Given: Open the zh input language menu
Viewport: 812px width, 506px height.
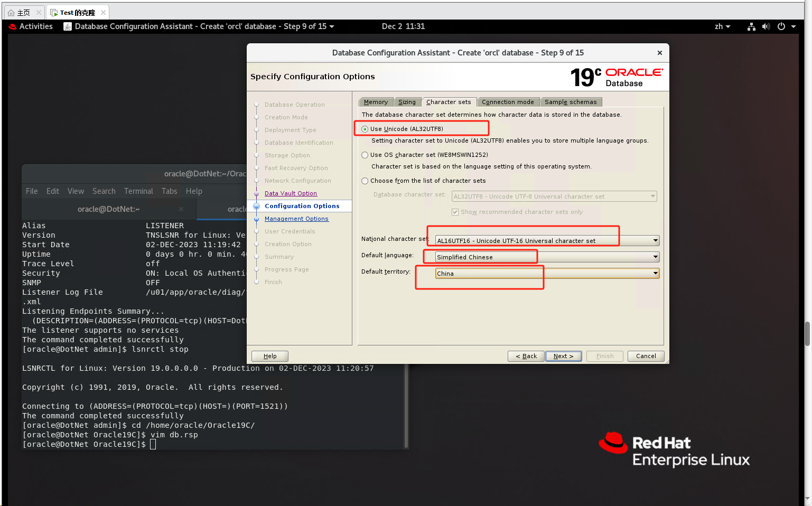Looking at the screenshot, I should pos(722,26).
